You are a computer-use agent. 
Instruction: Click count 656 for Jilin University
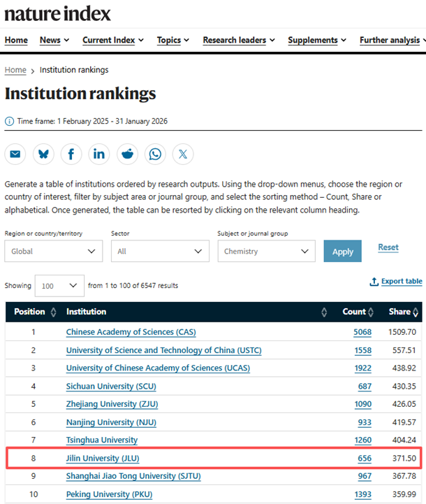pyautogui.click(x=365, y=459)
